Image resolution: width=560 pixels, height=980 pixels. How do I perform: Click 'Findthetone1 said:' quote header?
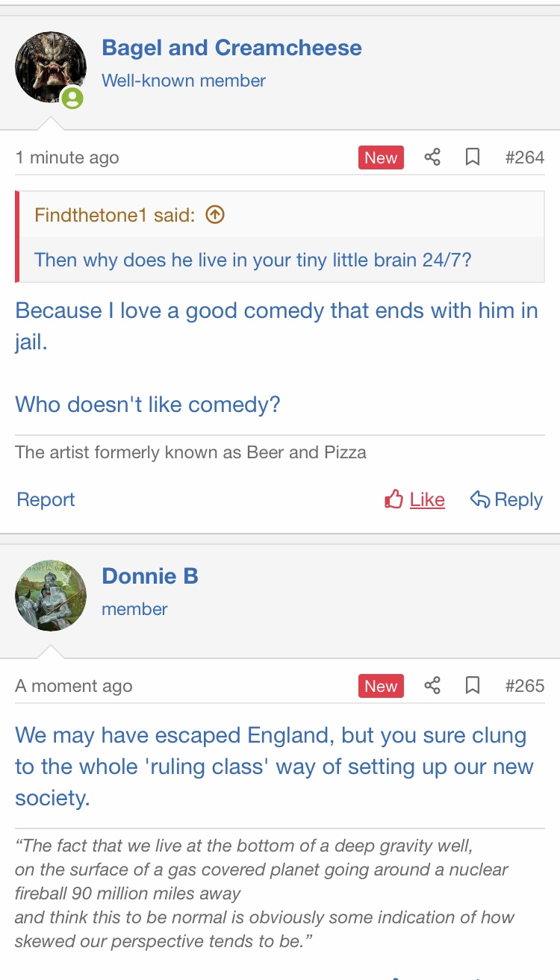(x=114, y=216)
